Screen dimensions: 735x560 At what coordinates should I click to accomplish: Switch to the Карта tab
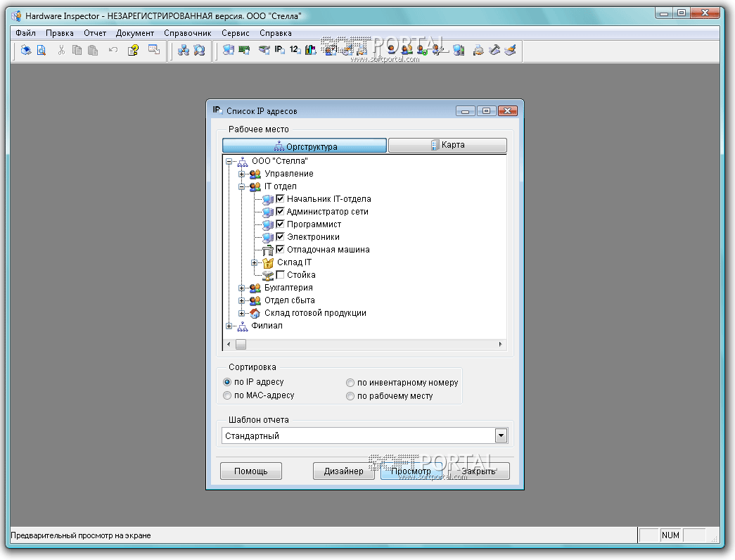click(x=447, y=146)
